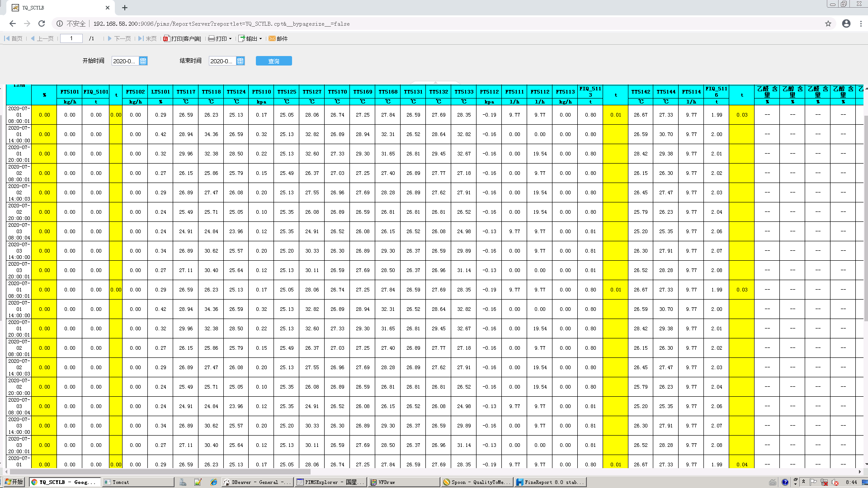Screen dimensions: 868x488
Task: Switch to PIMSExplorer taskbar window
Action: (x=330, y=482)
